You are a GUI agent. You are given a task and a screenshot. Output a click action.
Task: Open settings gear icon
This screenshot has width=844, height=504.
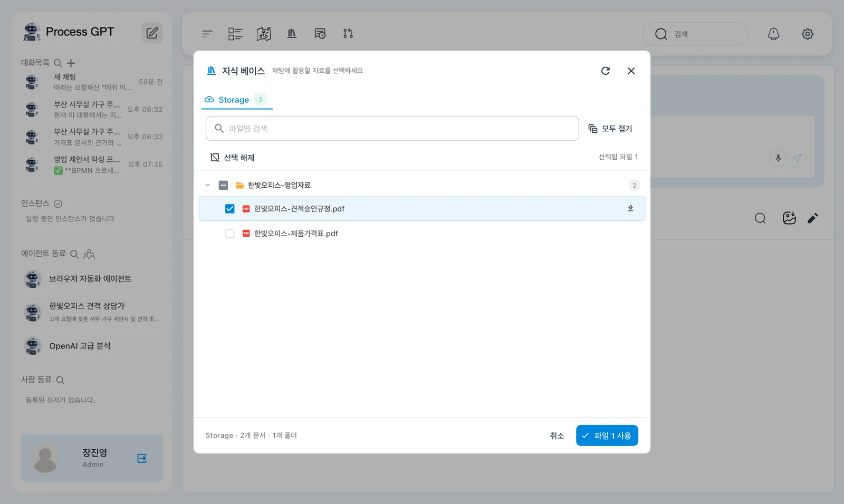(x=808, y=34)
